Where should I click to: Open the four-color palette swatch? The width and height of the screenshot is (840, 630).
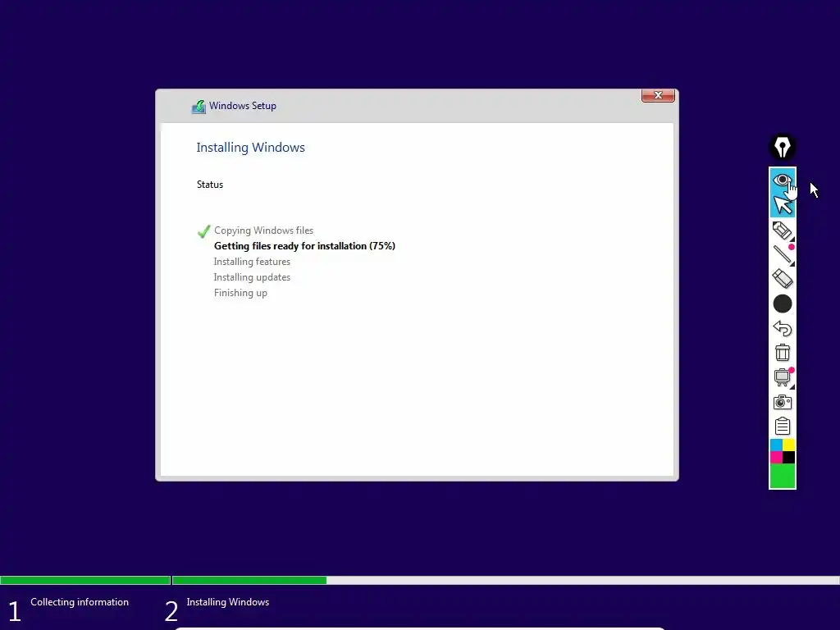(782, 451)
